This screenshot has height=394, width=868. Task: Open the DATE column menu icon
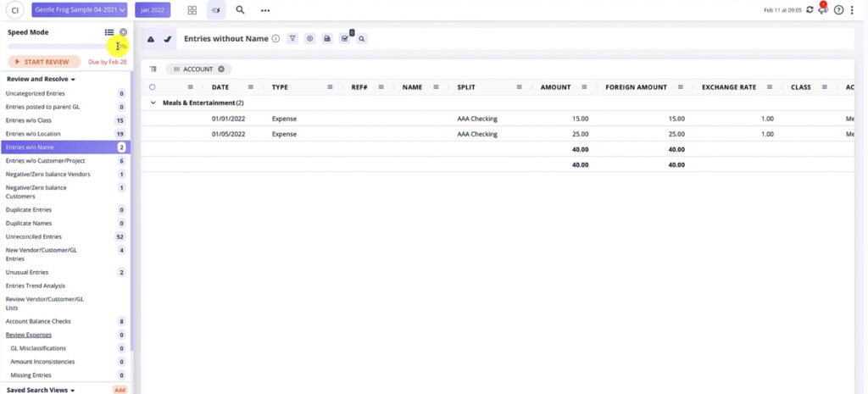click(251, 87)
